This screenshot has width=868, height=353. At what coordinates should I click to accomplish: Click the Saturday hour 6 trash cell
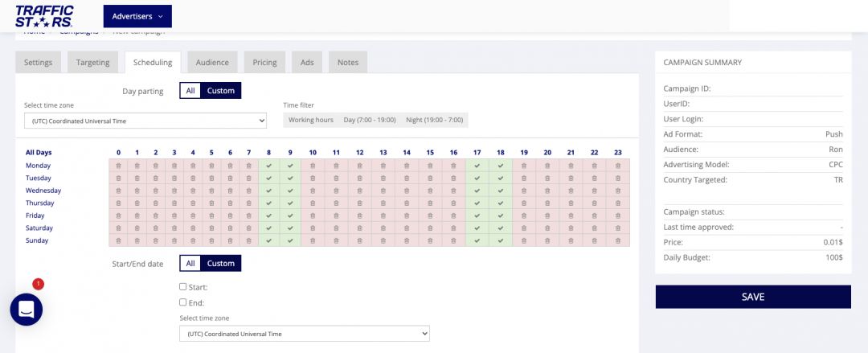tap(231, 228)
